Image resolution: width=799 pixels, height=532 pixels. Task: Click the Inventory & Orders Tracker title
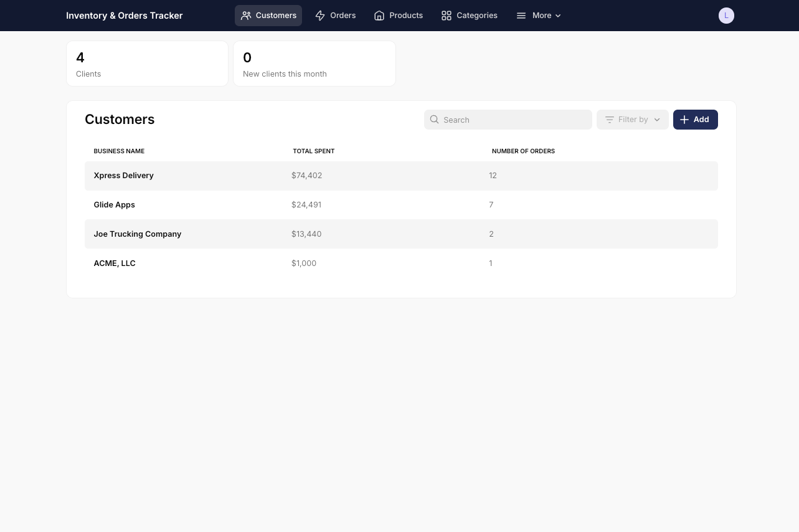pyautogui.click(x=125, y=16)
